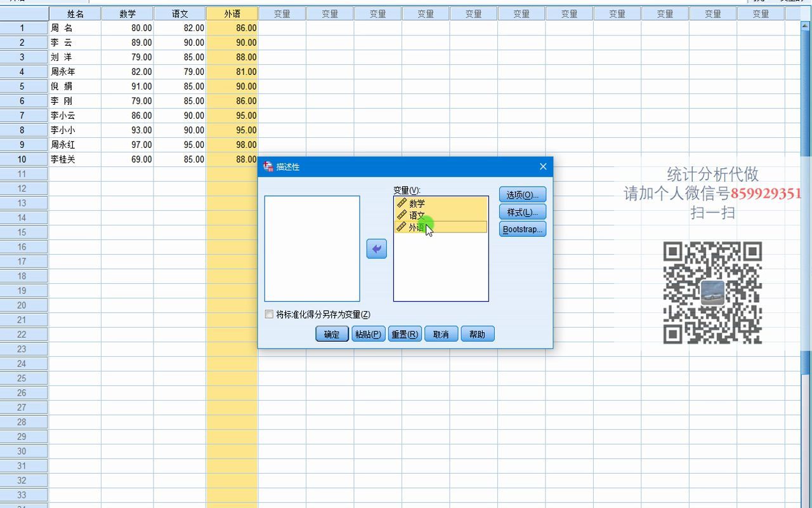
Task: Click the cell containing 倪 娟
Action: (75, 86)
